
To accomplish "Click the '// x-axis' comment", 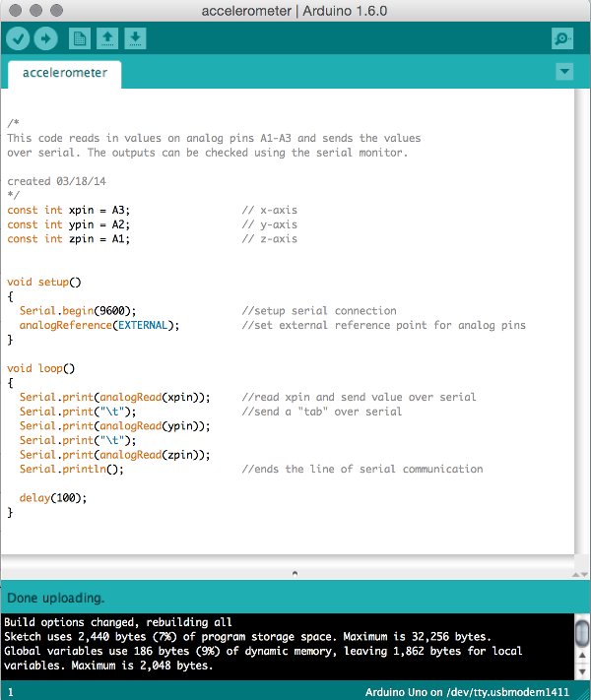I will coord(269,211).
